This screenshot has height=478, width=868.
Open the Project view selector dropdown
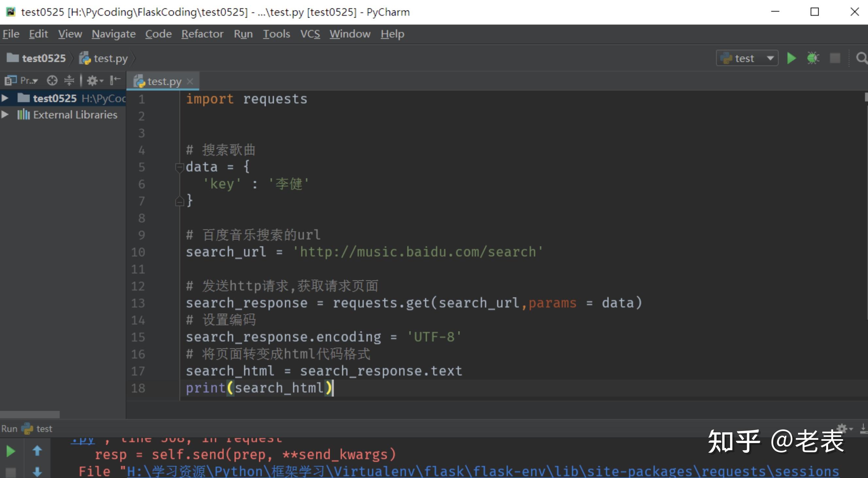pos(21,80)
